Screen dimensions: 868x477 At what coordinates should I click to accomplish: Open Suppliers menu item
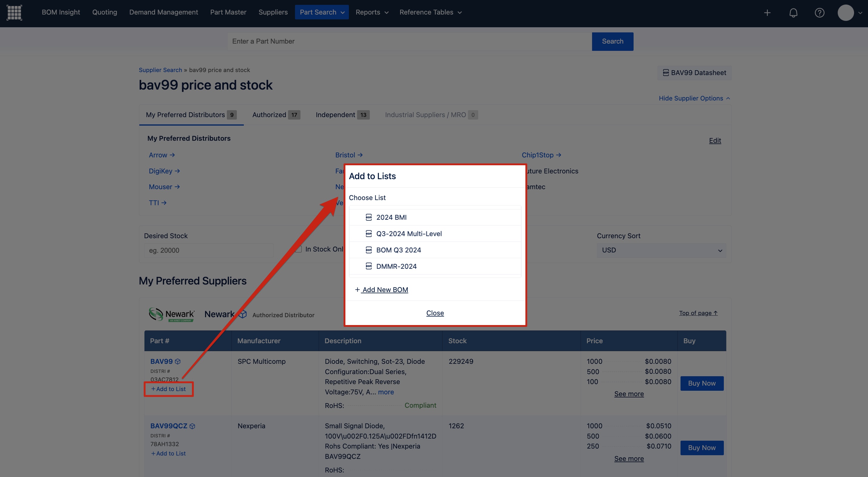point(273,12)
